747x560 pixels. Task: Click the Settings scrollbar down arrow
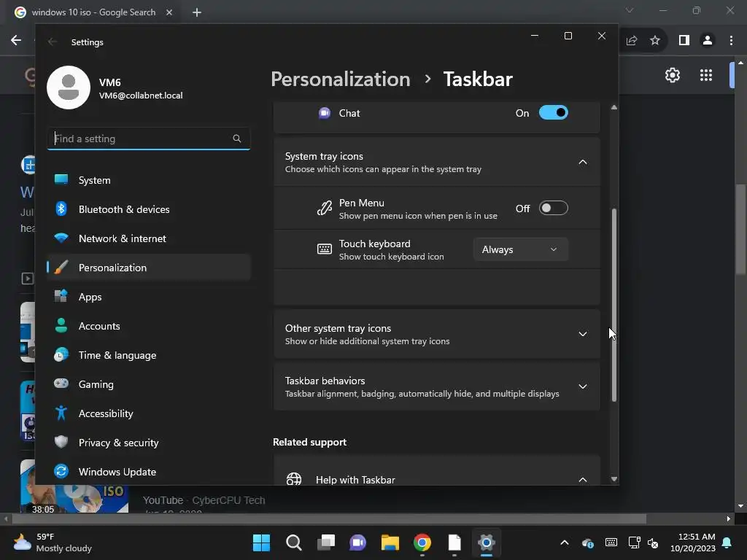pyautogui.click(x=614, y=479)
